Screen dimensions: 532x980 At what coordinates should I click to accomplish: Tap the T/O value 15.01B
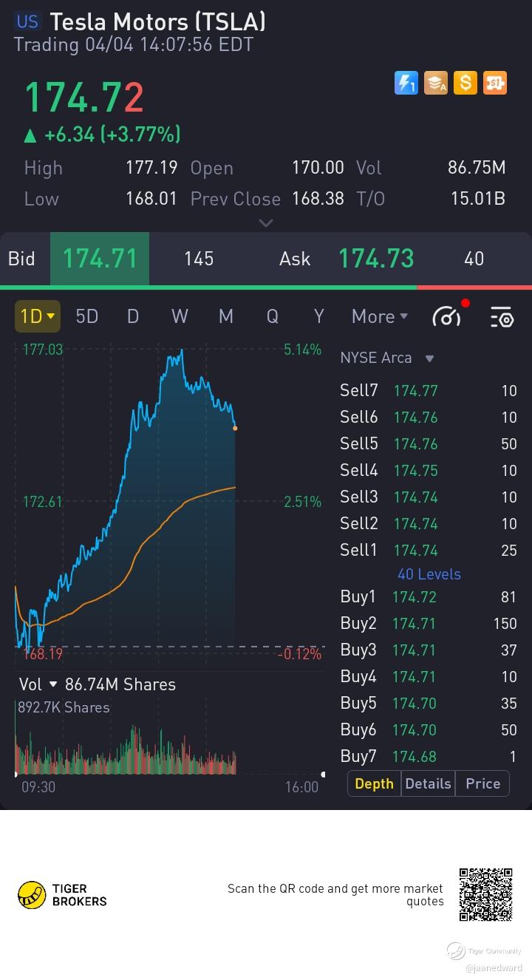[x=478, y=199]
